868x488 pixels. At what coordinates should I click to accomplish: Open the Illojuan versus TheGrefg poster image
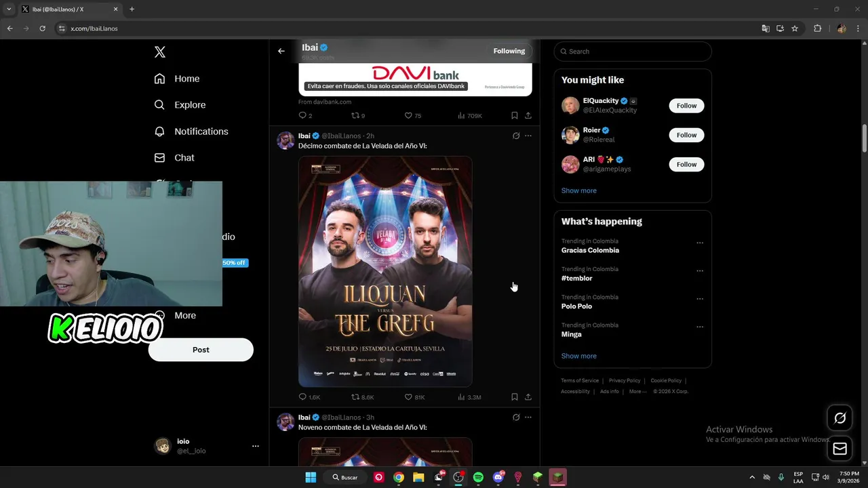click(385, 272)
